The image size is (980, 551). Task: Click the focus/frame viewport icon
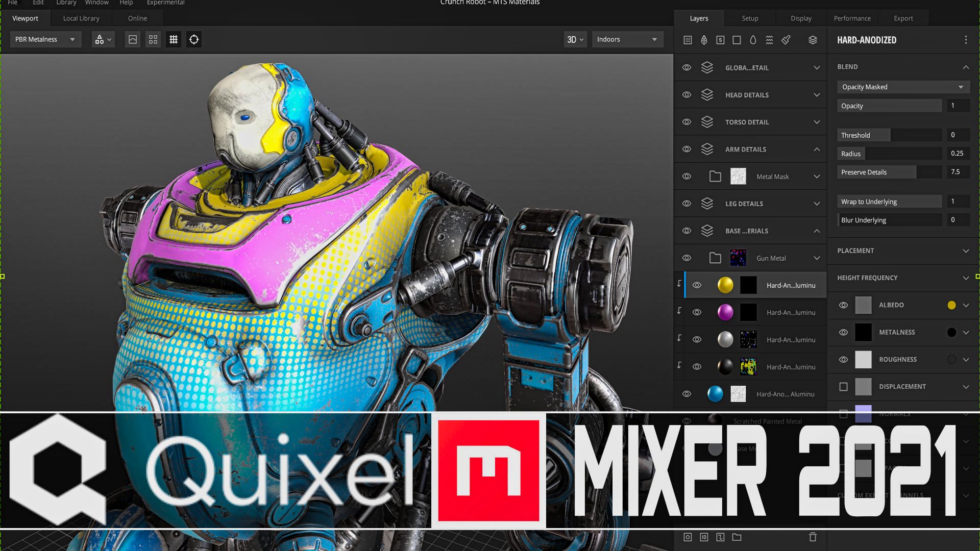[x=193, y=39]
